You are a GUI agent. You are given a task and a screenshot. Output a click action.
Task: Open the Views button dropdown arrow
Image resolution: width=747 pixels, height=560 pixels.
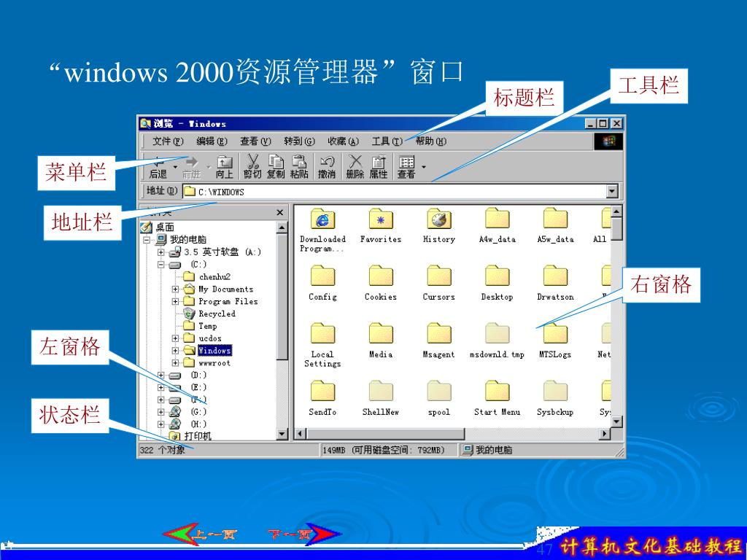pyautogui.click(x=424, y=167)
